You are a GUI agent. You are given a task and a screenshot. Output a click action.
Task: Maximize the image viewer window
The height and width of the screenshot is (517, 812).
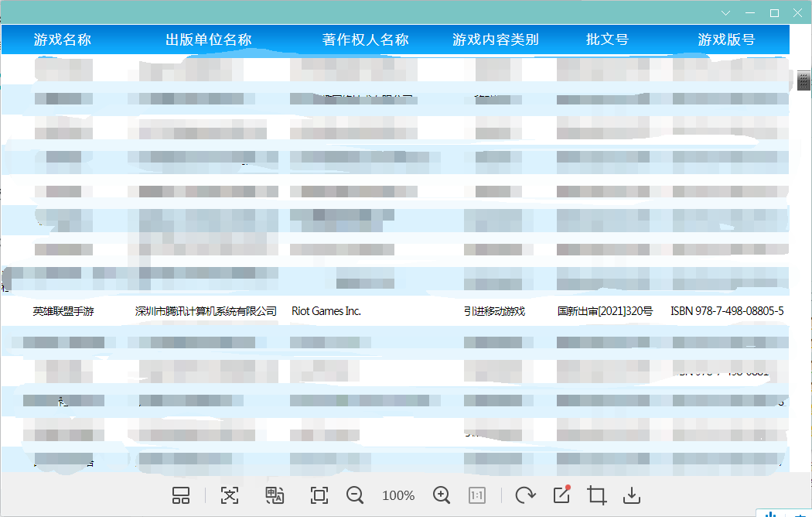pyautogui.click(x=774, y=13)
